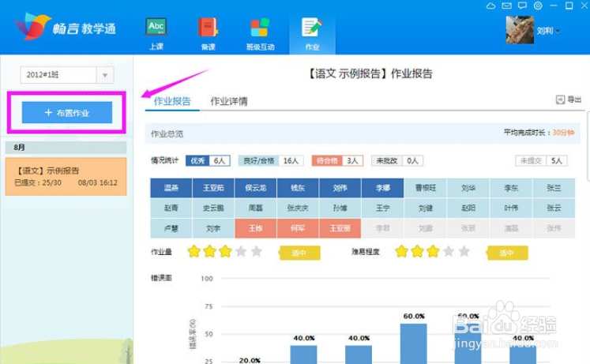Viewport: 590px width, 364px height.
Task: Open the mail envelope icon
Action: (506, 6)
